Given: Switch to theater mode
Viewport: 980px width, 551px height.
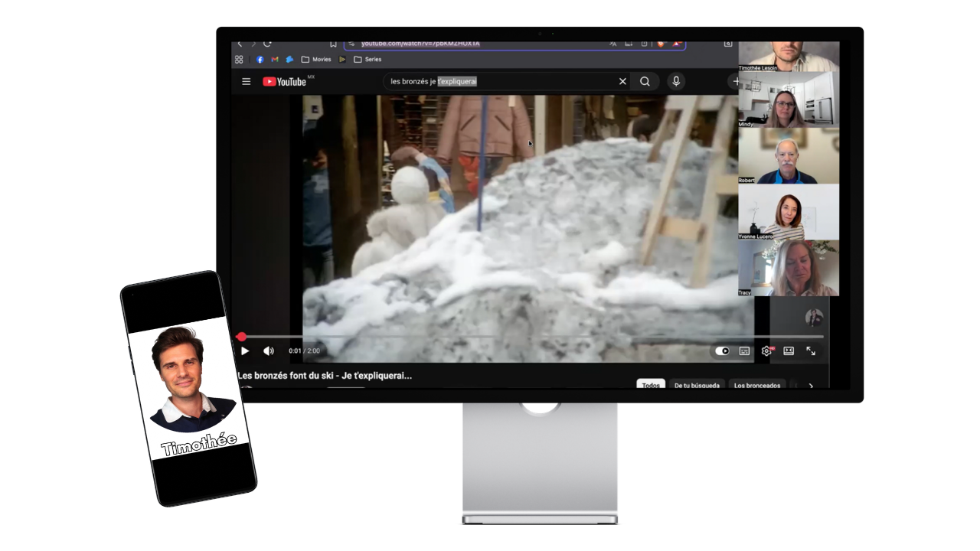Looking at the screenshot, I should 789,351.
